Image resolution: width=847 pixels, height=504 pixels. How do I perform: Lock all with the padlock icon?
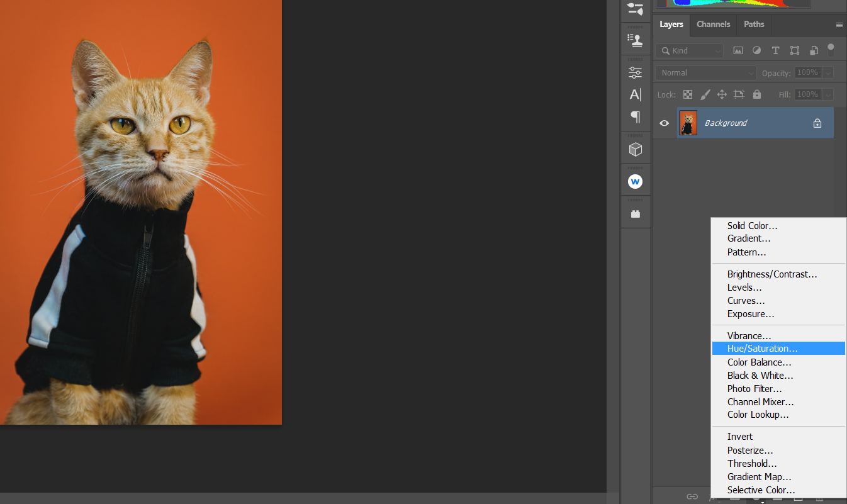click(x=756, y=94)
